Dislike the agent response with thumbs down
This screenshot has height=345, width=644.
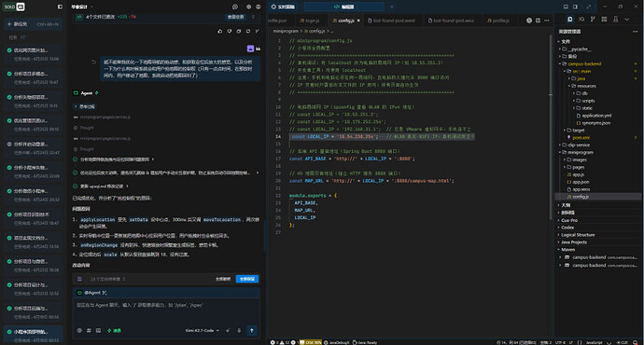click(230, 31)
